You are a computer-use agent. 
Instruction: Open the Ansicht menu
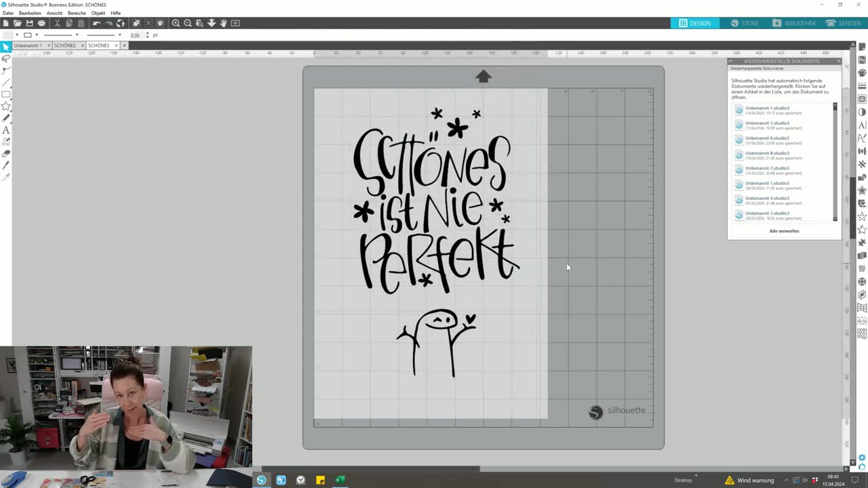pos(54,13)
